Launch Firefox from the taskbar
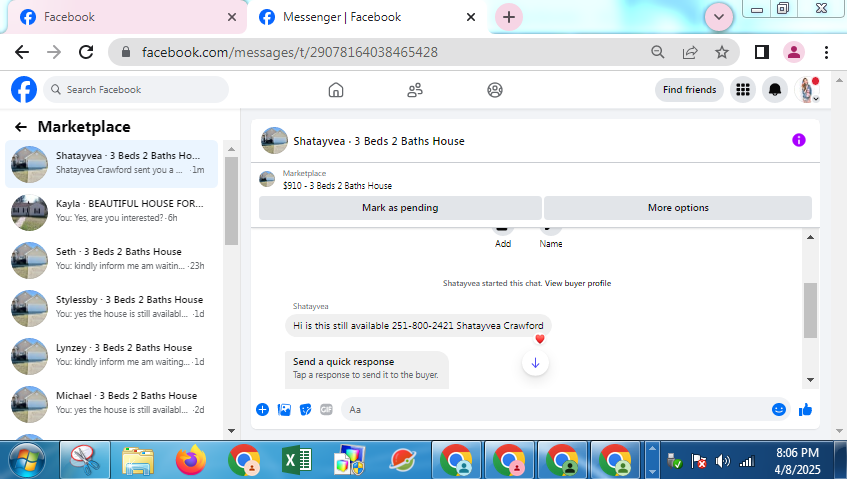 tap(191, 461)
